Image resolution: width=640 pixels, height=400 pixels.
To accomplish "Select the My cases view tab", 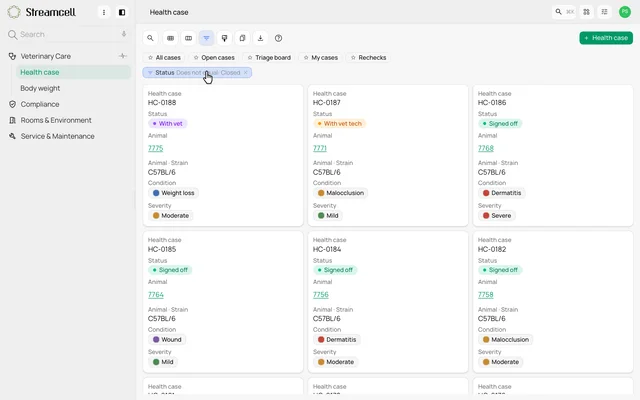I will click(320, 58).
